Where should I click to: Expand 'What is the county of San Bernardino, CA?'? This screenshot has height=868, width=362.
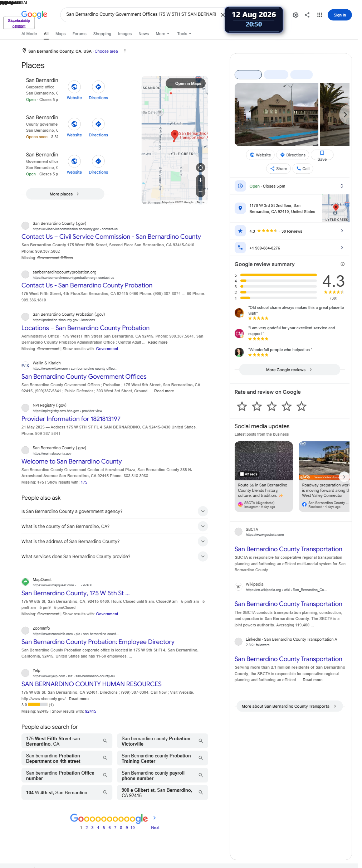115,526
